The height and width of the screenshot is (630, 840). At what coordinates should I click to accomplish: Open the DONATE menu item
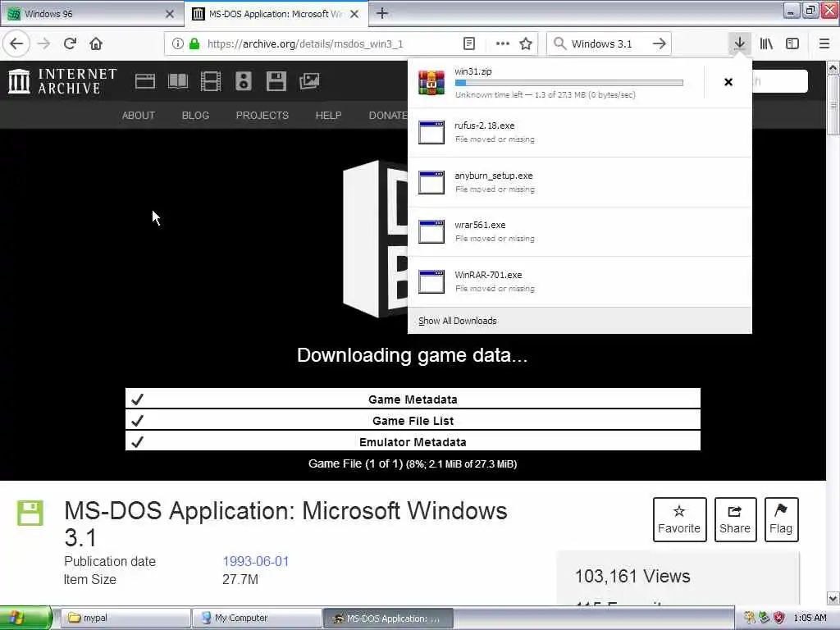pyautogui.click(x=388, y=115)
